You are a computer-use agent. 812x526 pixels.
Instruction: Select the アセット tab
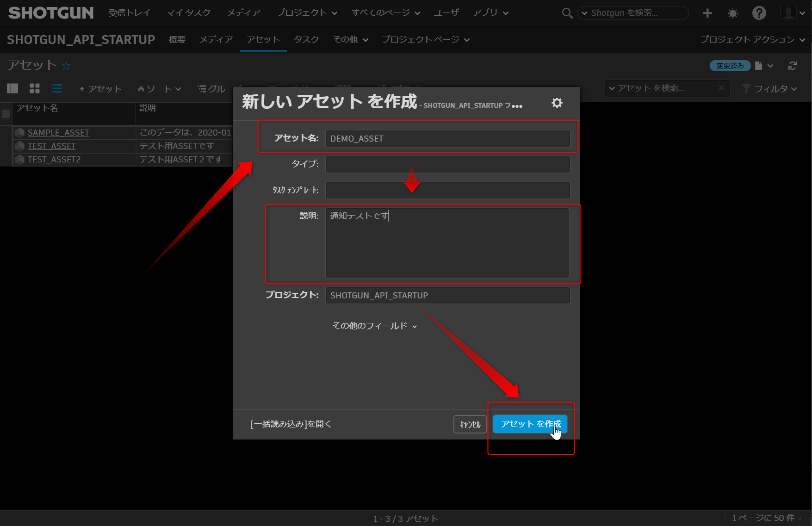[263, 40]
